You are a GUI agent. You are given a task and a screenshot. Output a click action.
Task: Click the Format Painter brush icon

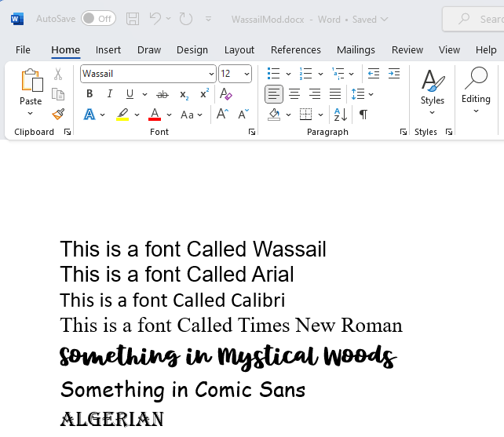pyautogui.click(x=58, y=114)
